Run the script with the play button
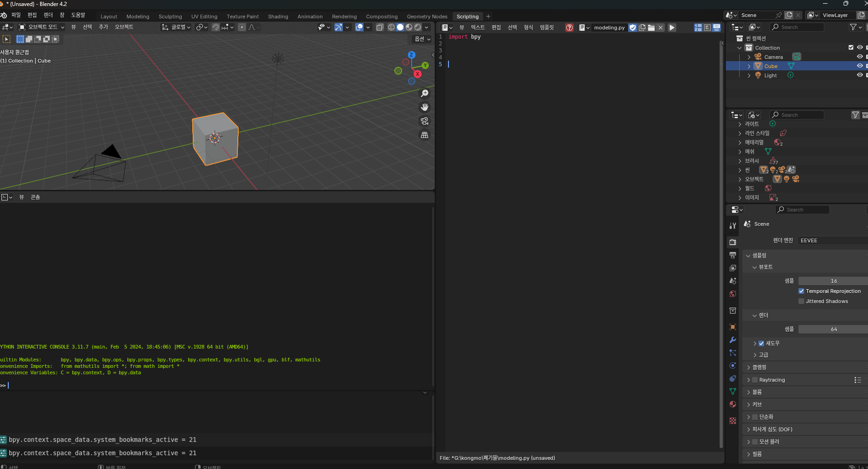The image size is (868, 469). tap(672, 28)
